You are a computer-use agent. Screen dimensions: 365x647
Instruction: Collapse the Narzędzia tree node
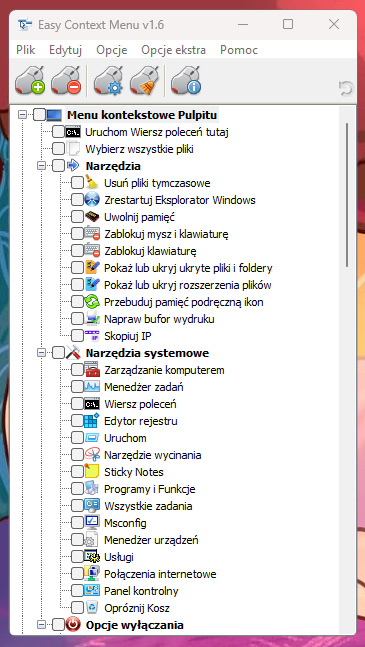coord(41,166)
